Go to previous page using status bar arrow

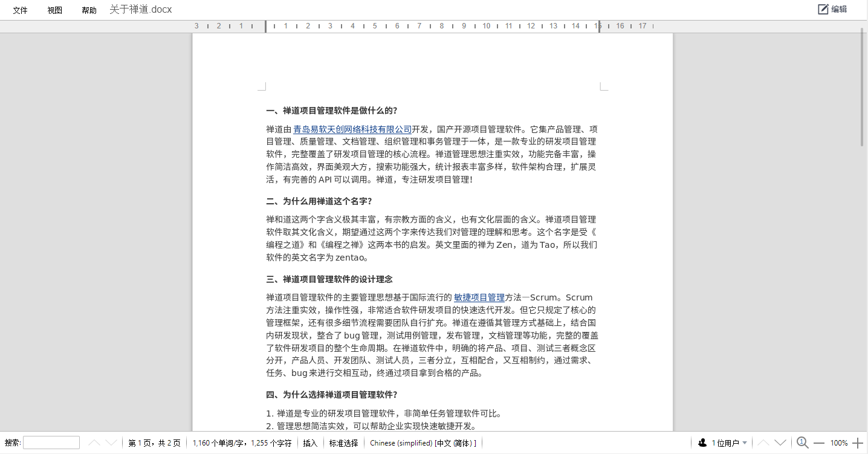click(763, 443)
